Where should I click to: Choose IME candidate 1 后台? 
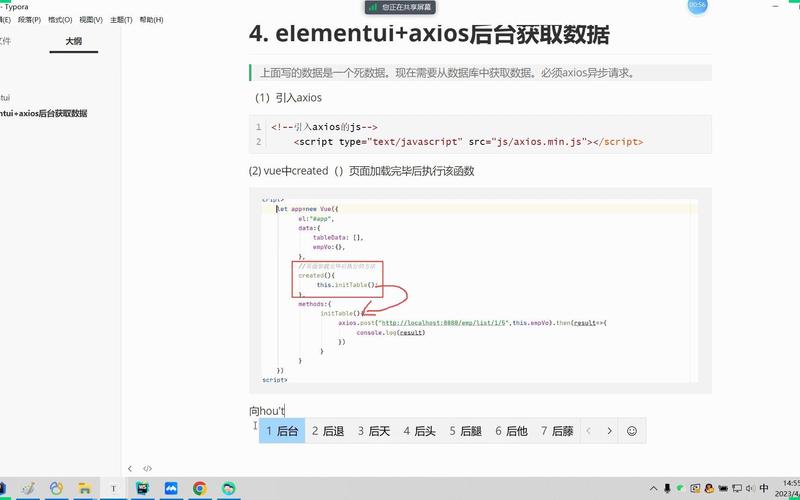click(282, 431)
